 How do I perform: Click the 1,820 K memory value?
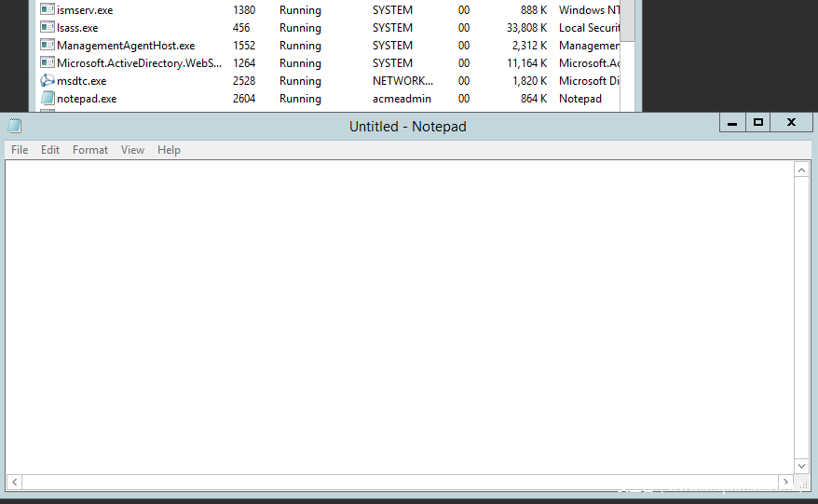tap(529, 81)
